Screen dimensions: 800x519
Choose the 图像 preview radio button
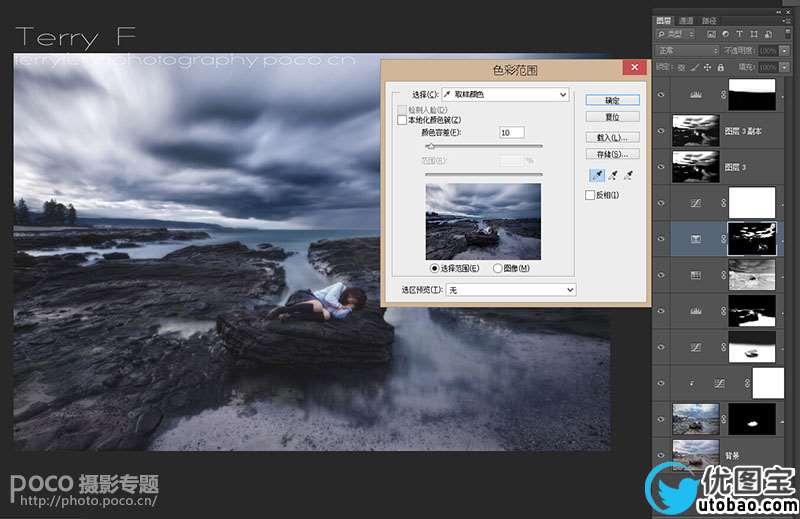point(498,268)
